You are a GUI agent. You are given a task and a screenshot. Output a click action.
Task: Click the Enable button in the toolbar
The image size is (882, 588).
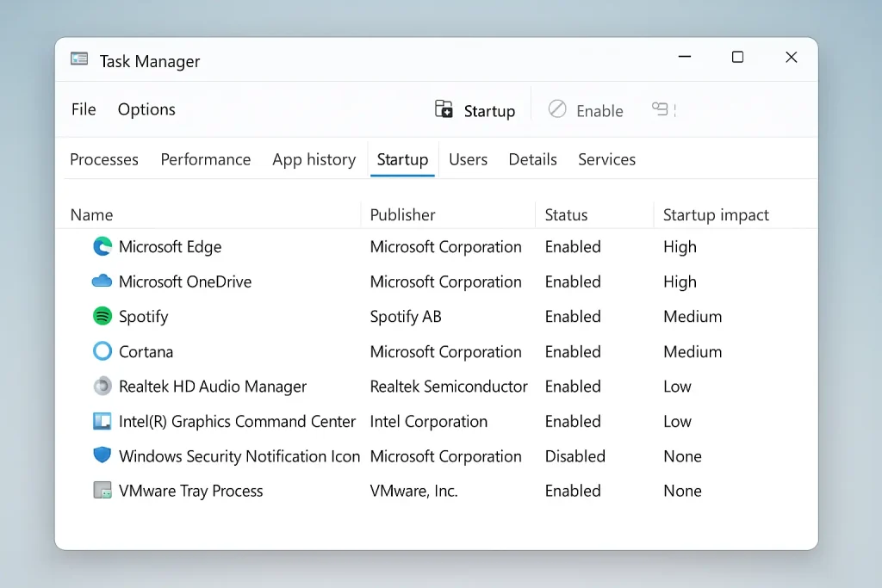click(586, 110)
